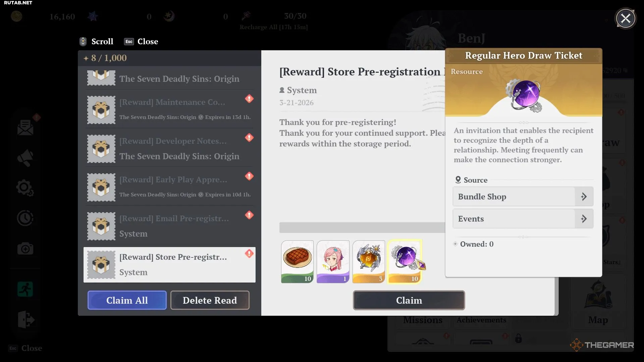Select the steak reward item icon

coord(297,261)
